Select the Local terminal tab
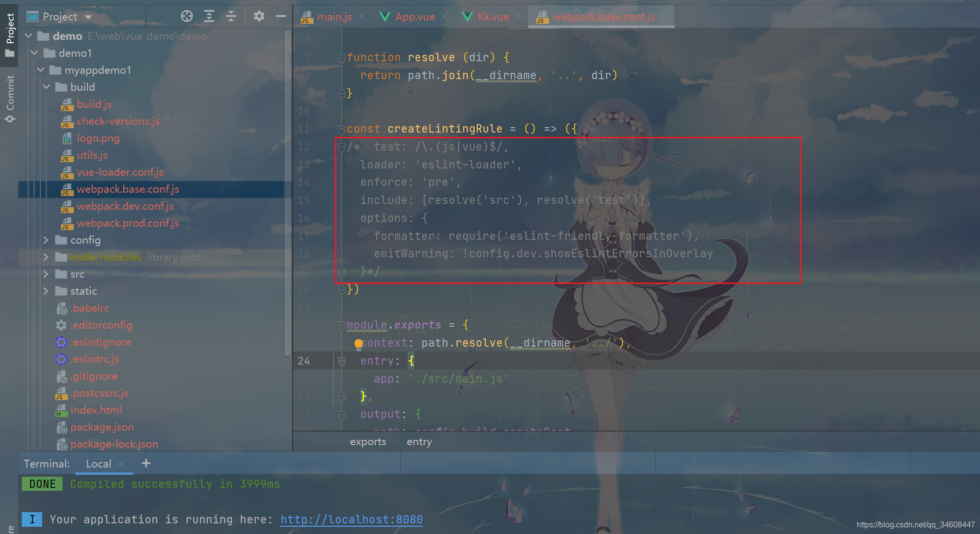The image size is (980, 534). (x=99, y=464)
